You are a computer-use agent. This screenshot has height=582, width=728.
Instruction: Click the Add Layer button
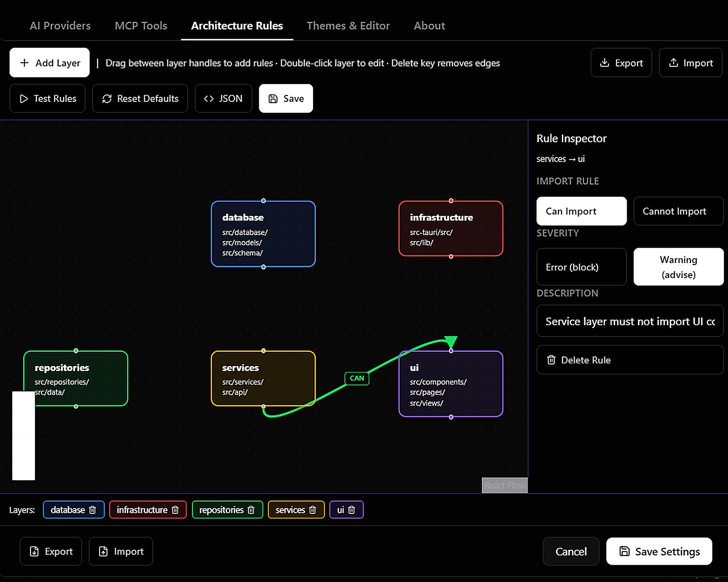coord(50,63)
